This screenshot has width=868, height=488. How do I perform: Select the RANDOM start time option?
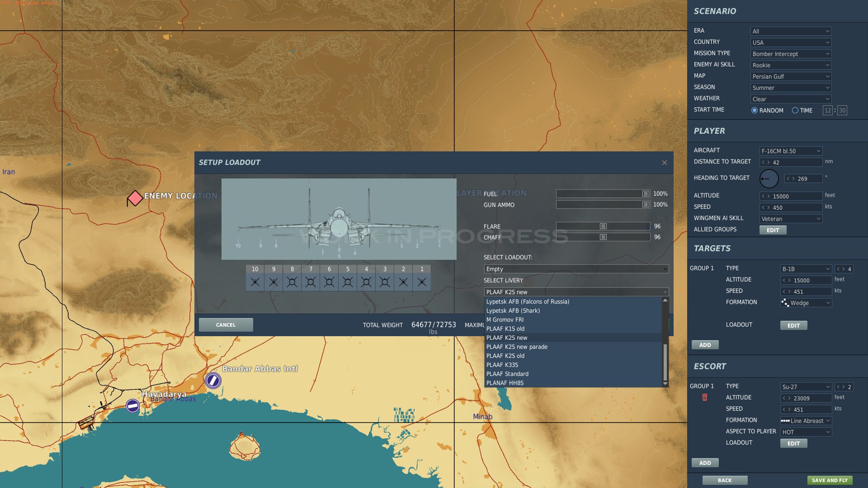(x=754, y=111)
